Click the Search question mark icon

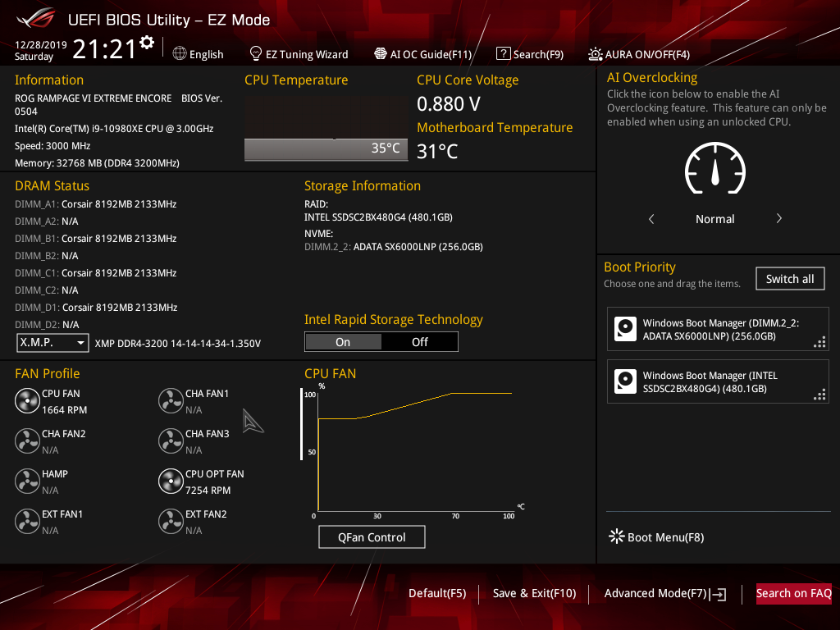pos(503,53)
